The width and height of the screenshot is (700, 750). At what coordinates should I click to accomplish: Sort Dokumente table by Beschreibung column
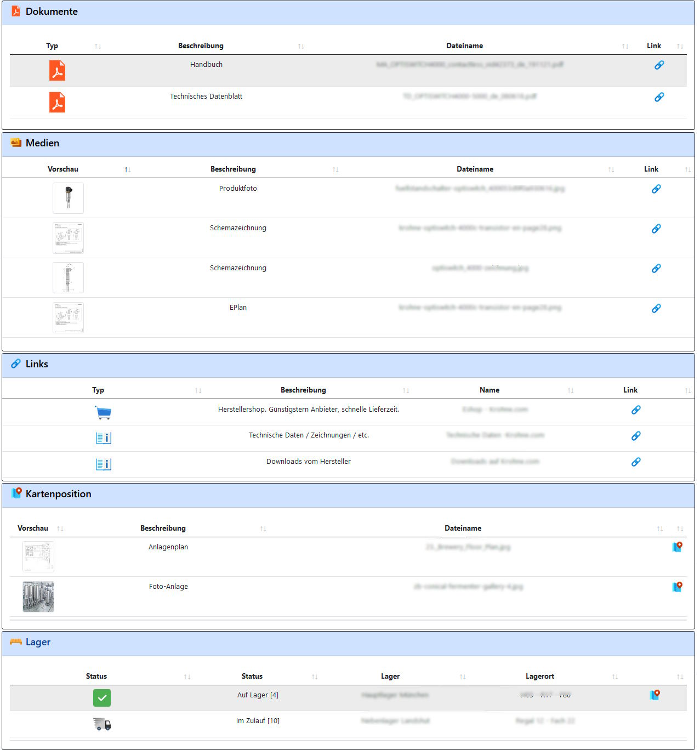[x=301, y=47]
